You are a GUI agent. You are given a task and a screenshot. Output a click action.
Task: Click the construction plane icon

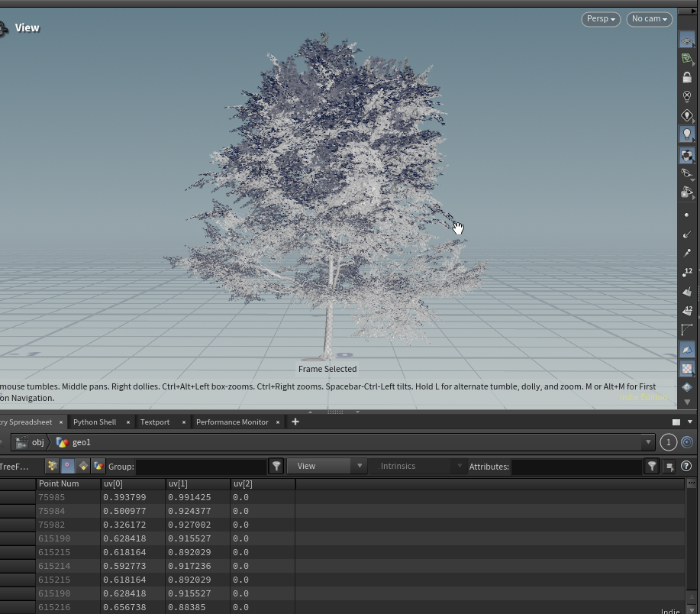tap(686, 59)
